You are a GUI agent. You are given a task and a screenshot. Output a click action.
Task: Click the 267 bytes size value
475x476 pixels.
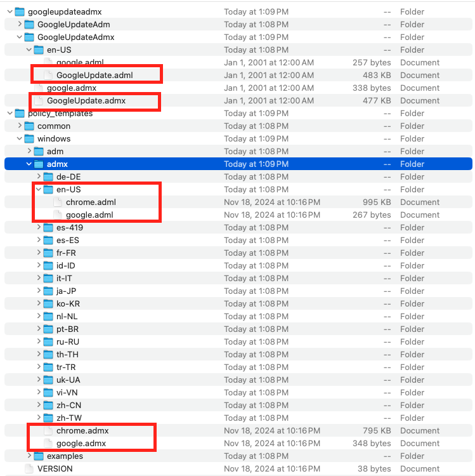tap(372, 215)
